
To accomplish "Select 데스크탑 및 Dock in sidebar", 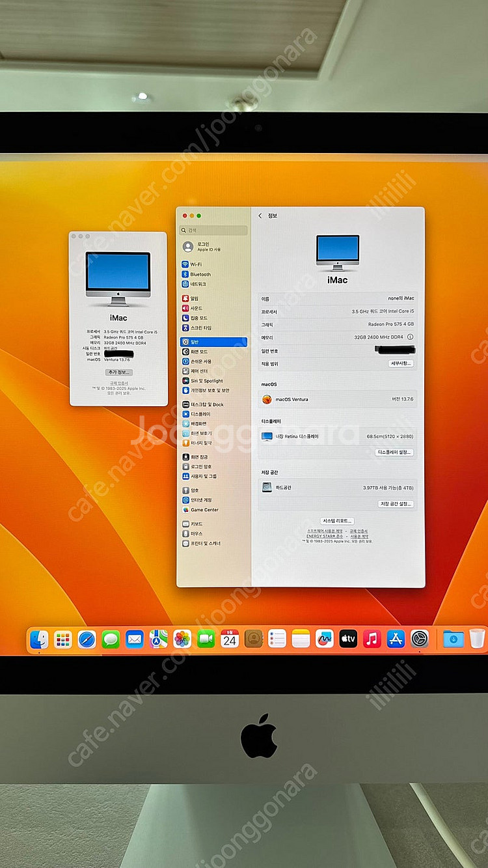I will 213,404.
